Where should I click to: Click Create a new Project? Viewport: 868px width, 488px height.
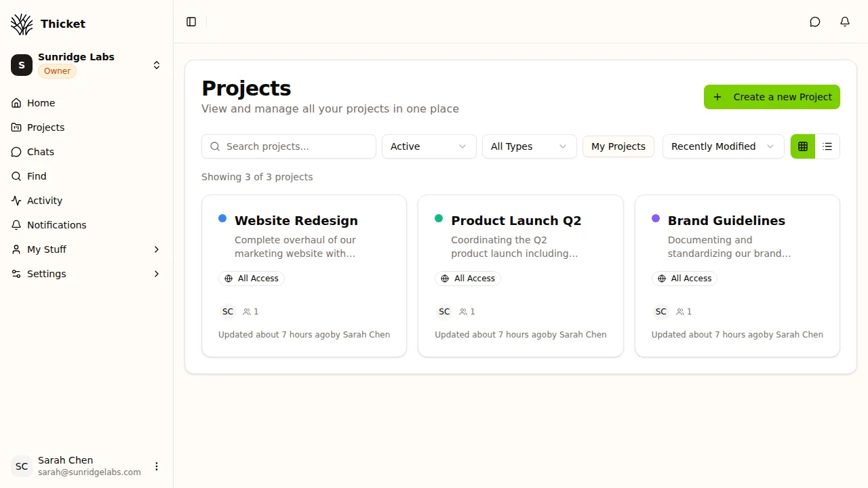771,97
